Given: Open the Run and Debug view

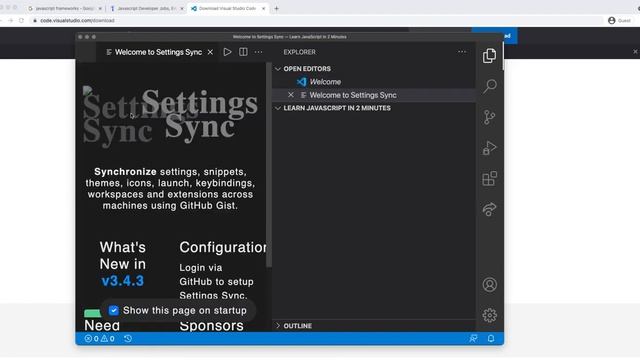Looking at the screenshot, I should [x=489, y=148].
